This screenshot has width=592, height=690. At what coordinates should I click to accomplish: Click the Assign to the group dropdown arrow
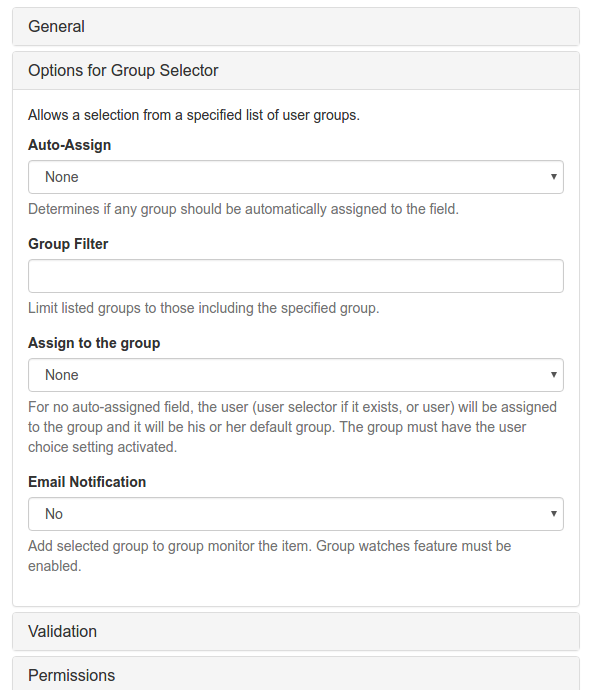pyautogui.click(x=554, y=375)
